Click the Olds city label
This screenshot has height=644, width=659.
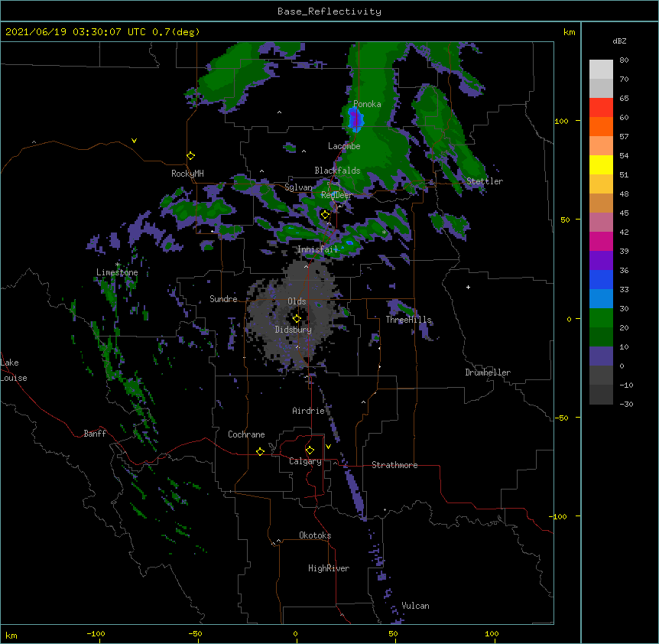[x=297, y=301]
